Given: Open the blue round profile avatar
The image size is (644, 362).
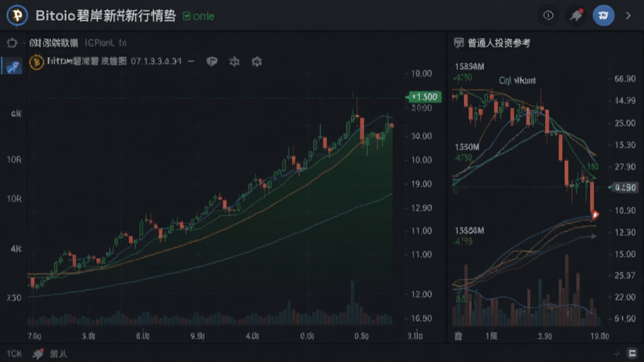Looking at the screenshot, I should point(603,16).
